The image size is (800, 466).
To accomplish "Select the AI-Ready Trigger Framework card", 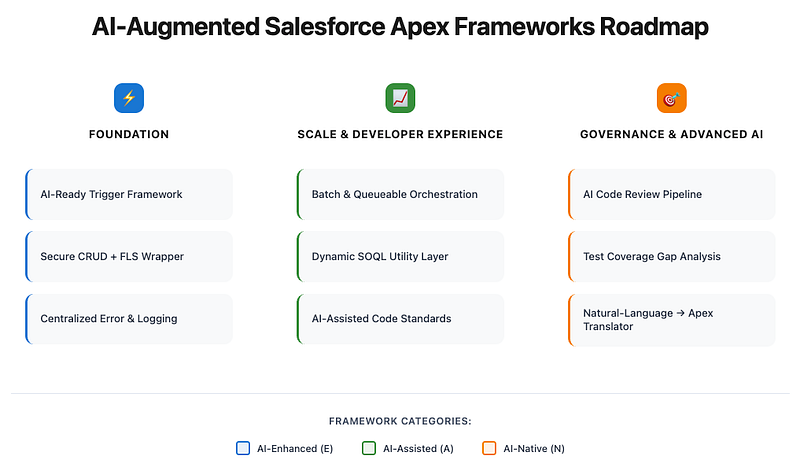I will (x=129, y=194).
